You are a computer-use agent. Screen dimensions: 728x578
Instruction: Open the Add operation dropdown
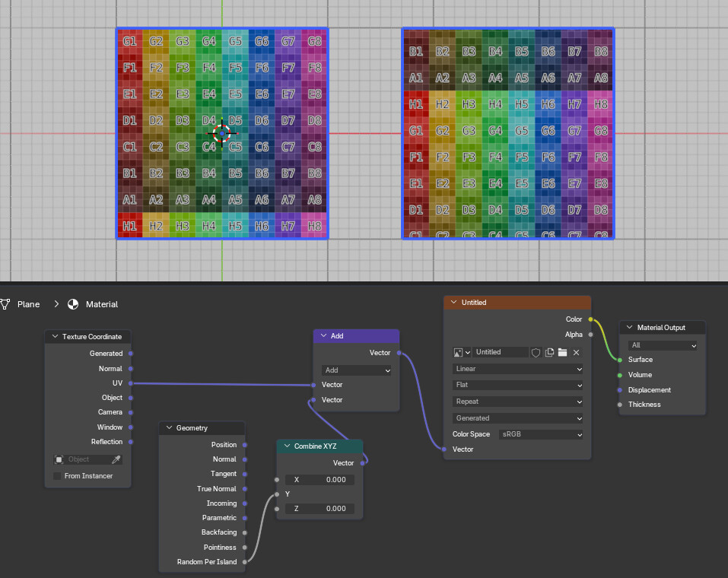357,370
